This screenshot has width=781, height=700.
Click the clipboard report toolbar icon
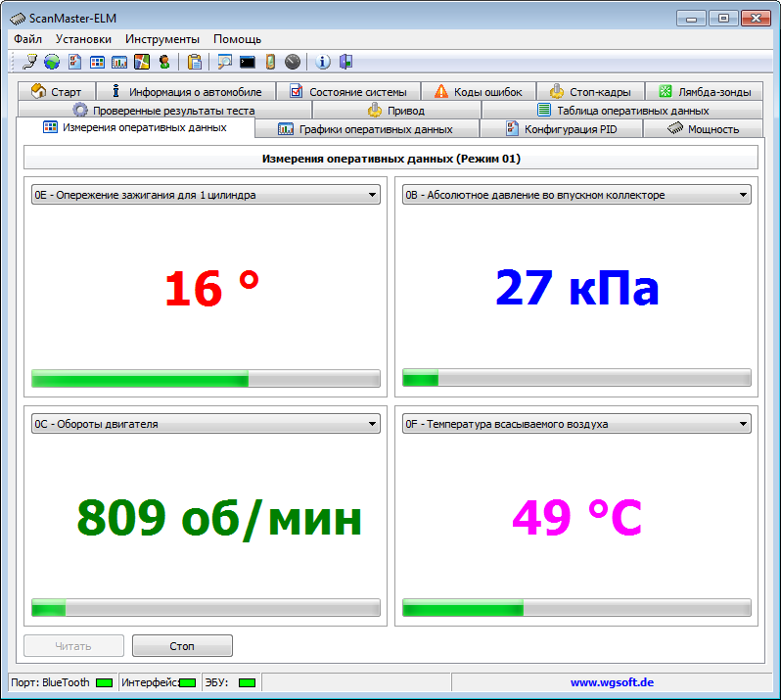tap(194, 62)
